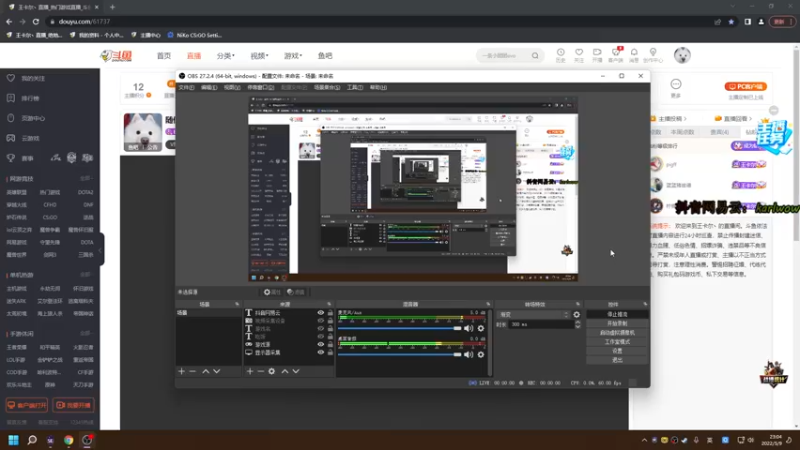The width and height of the screenshot is (800, 450).
Task: Expand the 分类 category dropdown in Douyu nav
Action: pos(226,56)
